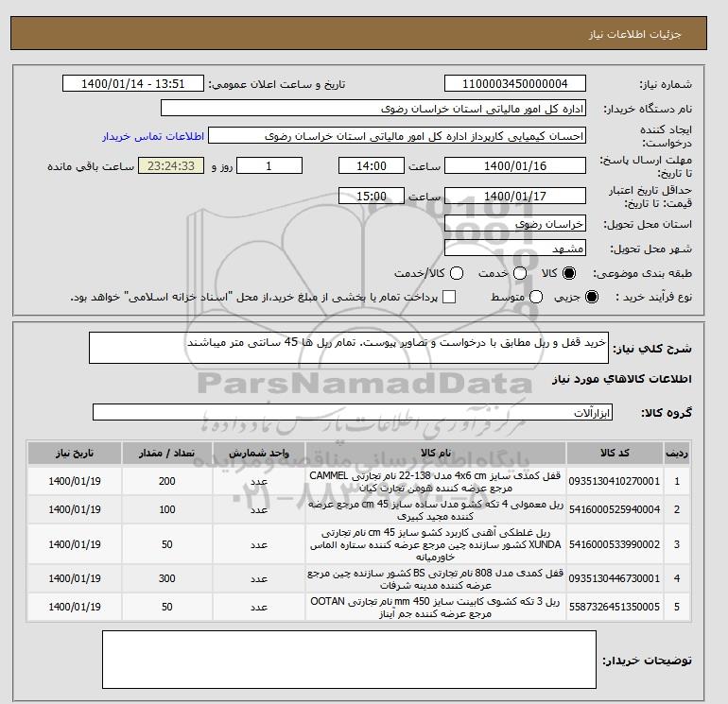Click the request creator field
728x704 pixels.
click(397, 136)
